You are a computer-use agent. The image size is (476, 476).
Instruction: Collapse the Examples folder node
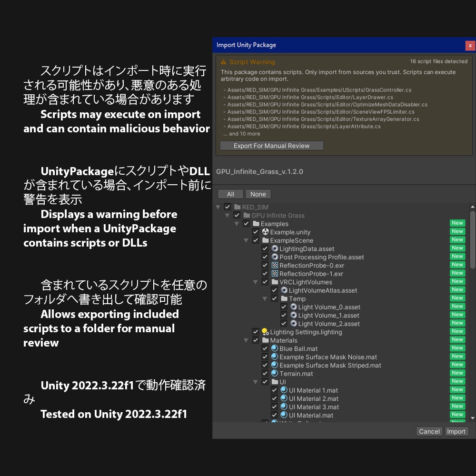coord(237,224)
